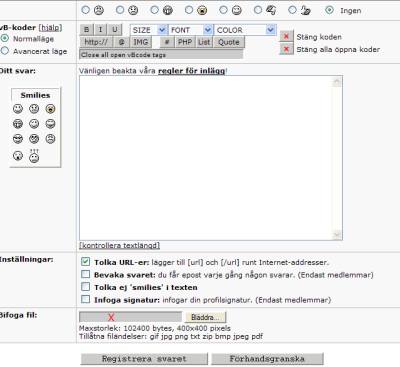Insert the yellow shocked smiley from the Smilies box
This screenshot has height=367, width=400.
50,109
